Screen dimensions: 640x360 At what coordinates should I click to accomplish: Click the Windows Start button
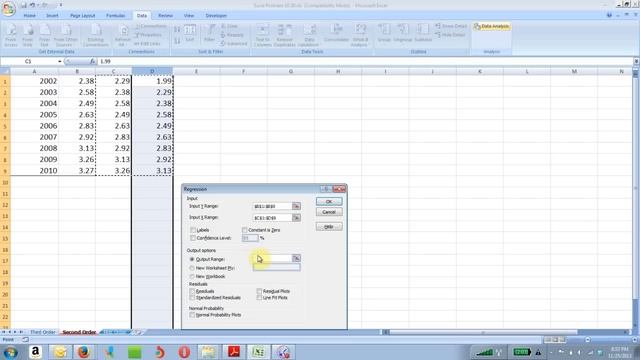pos(10,352)
